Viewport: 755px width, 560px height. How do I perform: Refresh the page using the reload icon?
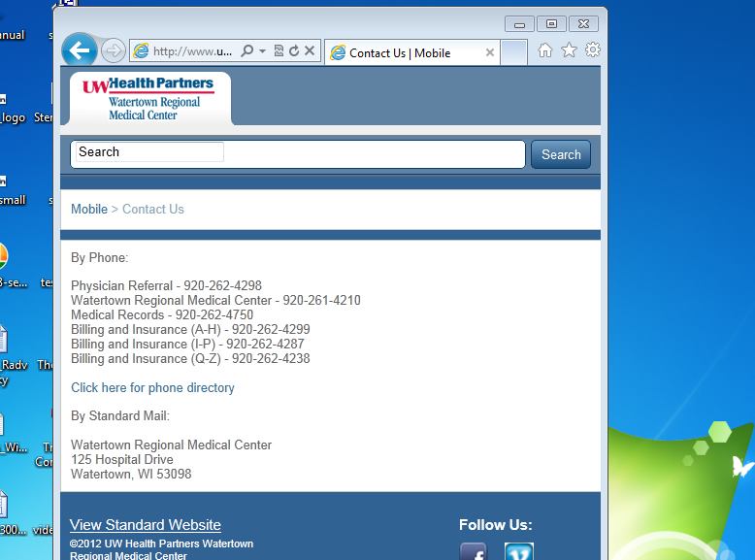[293, 51]
